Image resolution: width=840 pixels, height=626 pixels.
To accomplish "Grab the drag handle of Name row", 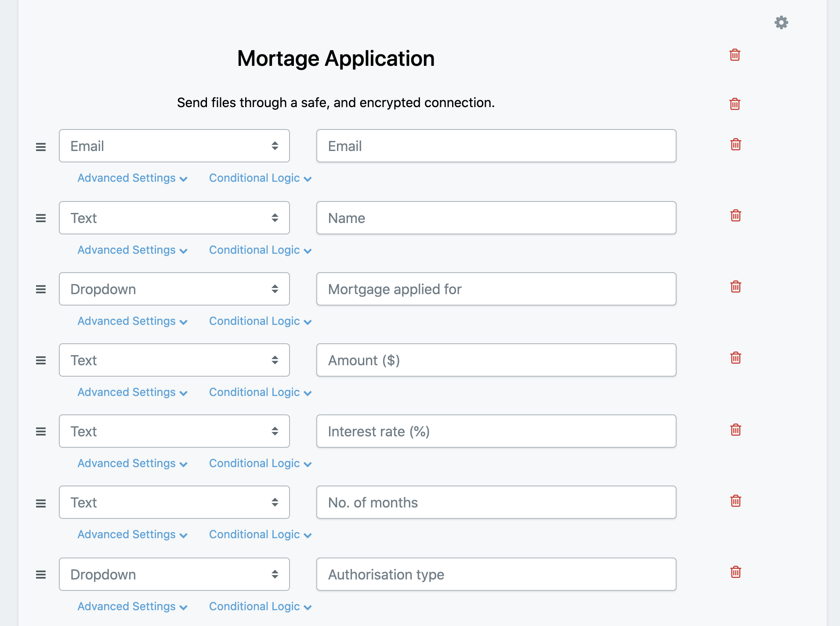I will coord(41,218).
